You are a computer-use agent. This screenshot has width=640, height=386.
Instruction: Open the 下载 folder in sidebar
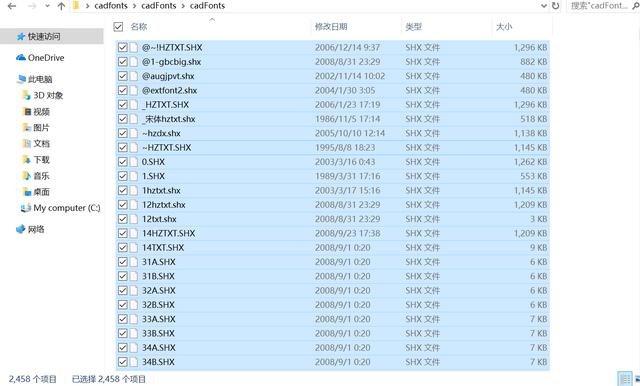pyautogui.click(x=36, y=160)
